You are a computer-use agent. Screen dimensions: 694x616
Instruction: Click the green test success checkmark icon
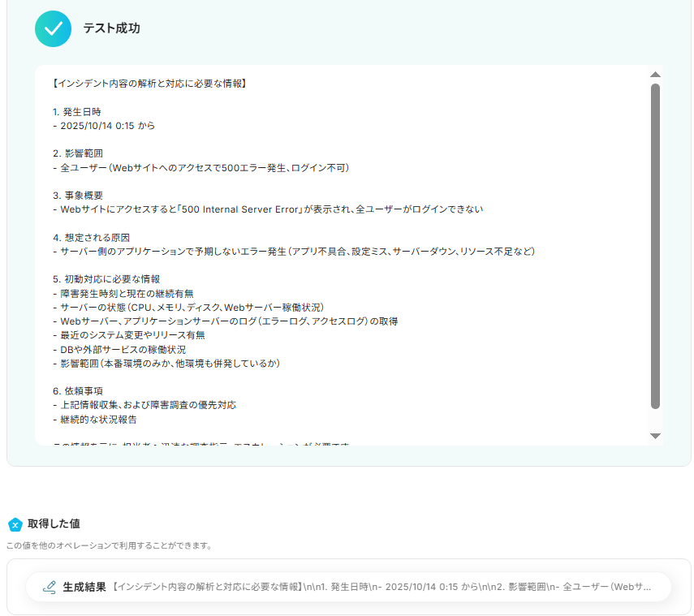pos(54,28)
